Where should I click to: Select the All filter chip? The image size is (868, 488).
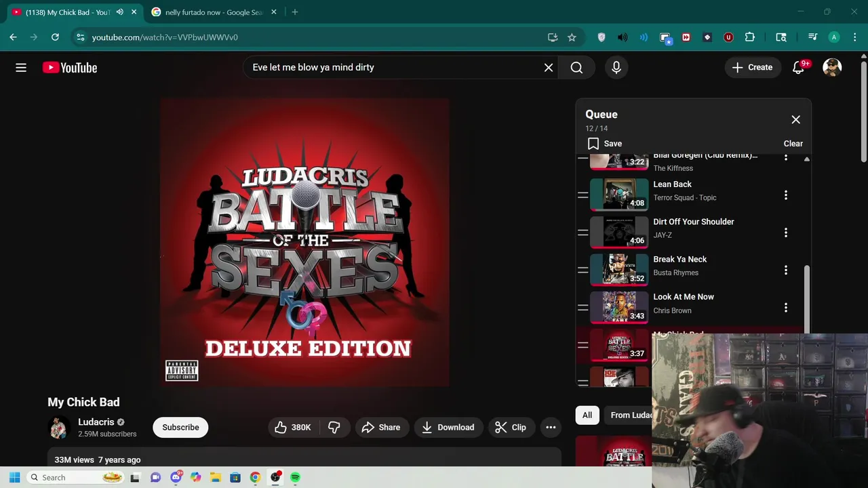coord(587,415)
